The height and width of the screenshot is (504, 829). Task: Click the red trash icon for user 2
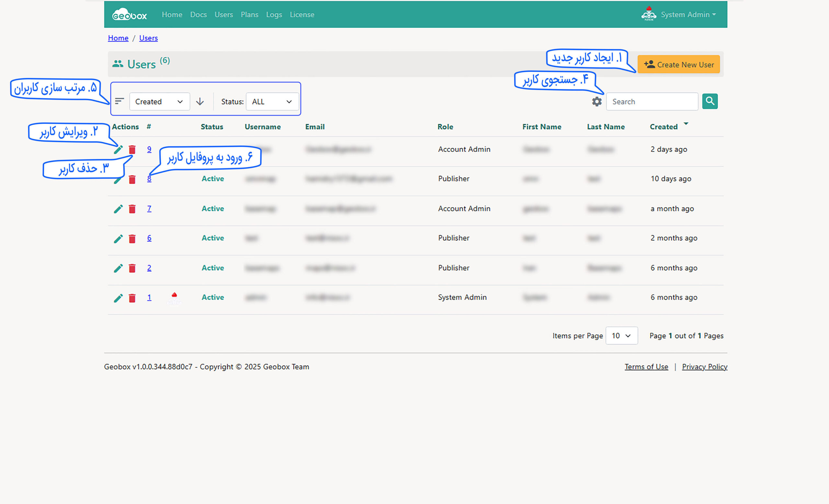coord(132,268)
